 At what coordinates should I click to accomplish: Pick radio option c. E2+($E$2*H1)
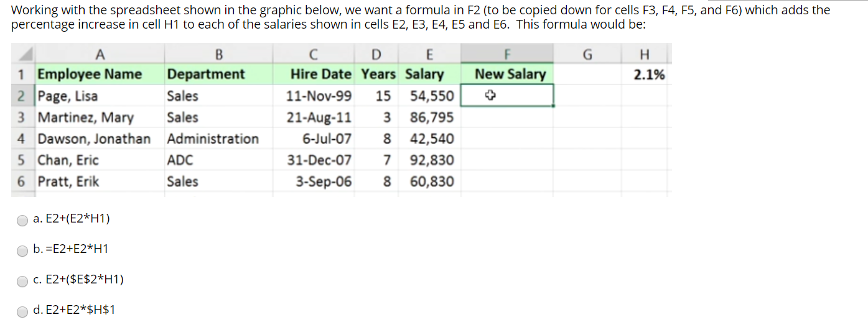click(x=23, y=280)
